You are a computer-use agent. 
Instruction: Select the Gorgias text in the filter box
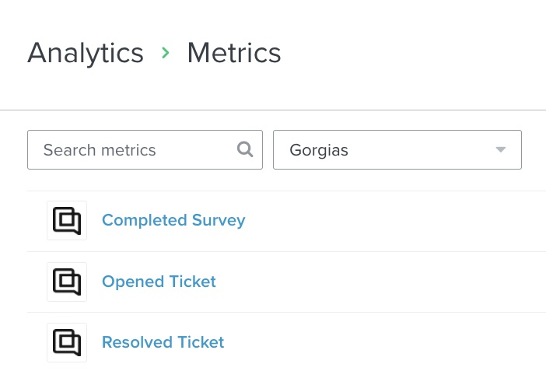point(319,150)
